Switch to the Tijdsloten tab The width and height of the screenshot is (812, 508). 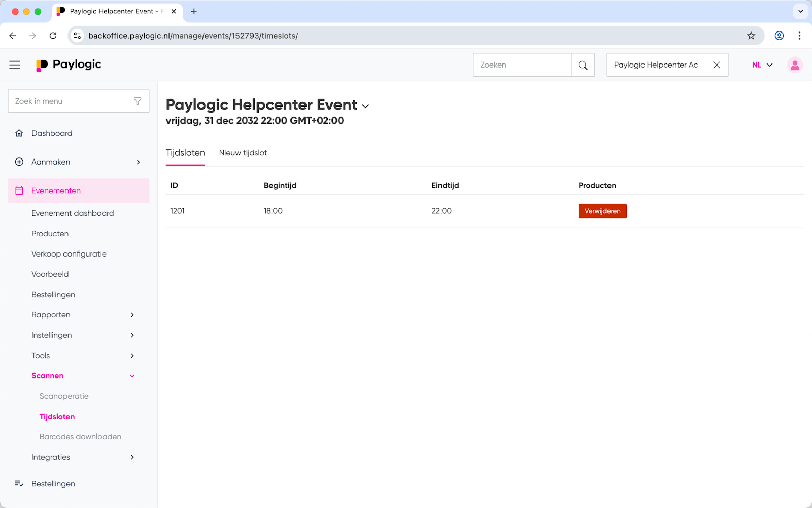click(185, 153)
